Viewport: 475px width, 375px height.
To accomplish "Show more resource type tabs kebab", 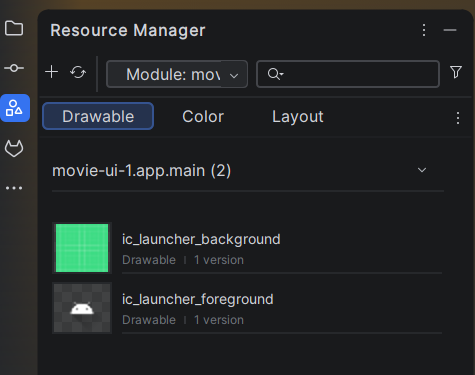I will pos(458,118).
